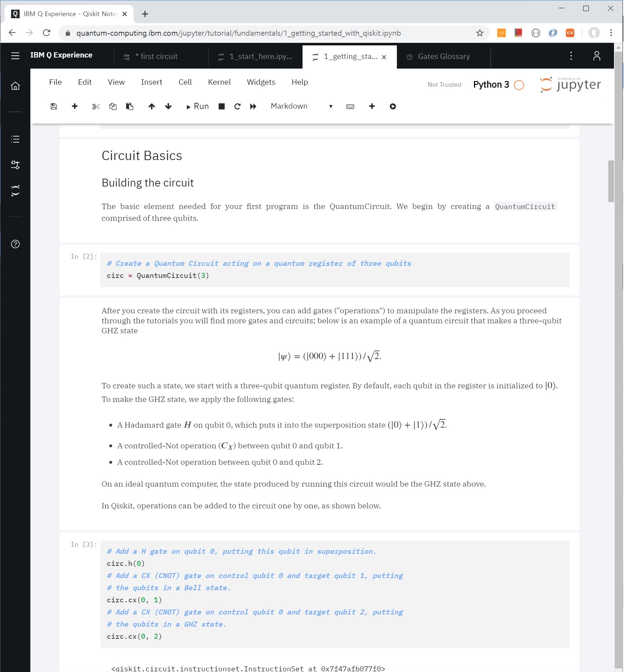
Task: Open the View menu
Action: [116, 82]
